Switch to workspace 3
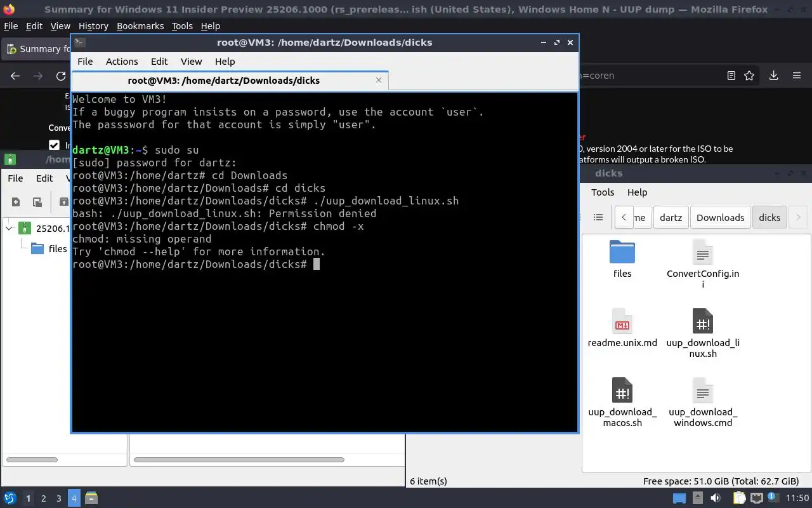 pos(58,498)
